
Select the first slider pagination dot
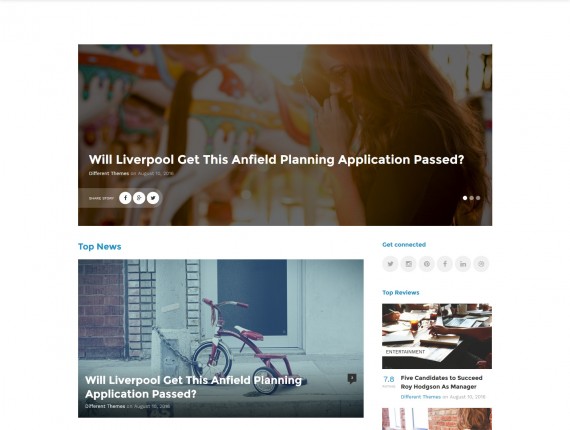pyautogui.click(x=465, y=198)
